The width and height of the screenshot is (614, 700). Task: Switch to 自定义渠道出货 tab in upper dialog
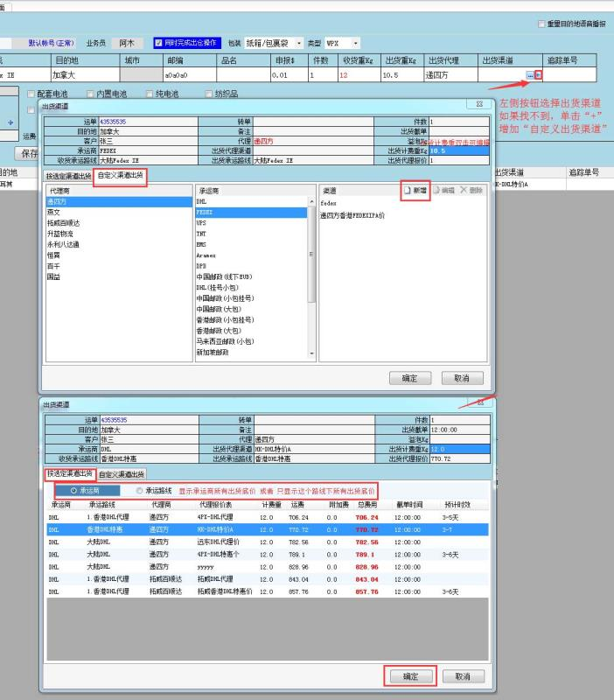[x=121, y=176]
